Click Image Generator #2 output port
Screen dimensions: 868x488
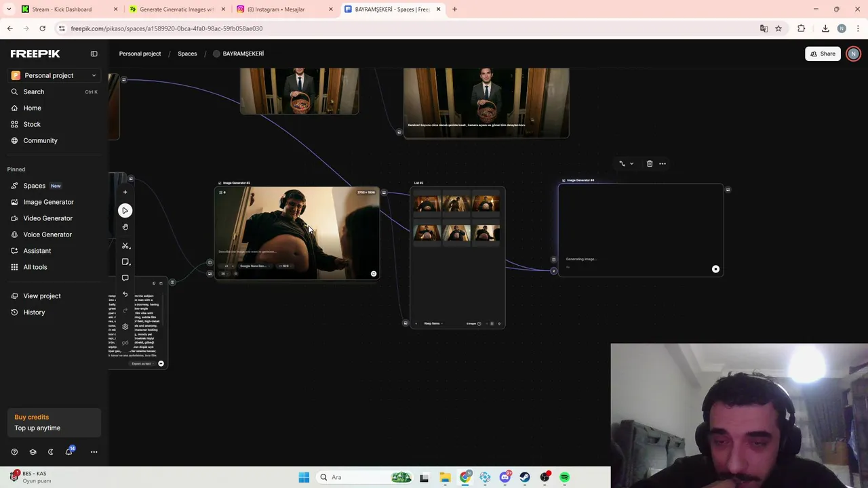coord(384,192)
